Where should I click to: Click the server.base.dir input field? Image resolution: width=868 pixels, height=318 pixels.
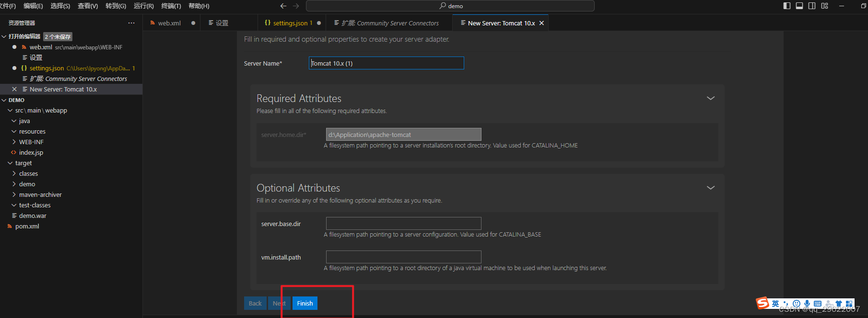point(403,224)
